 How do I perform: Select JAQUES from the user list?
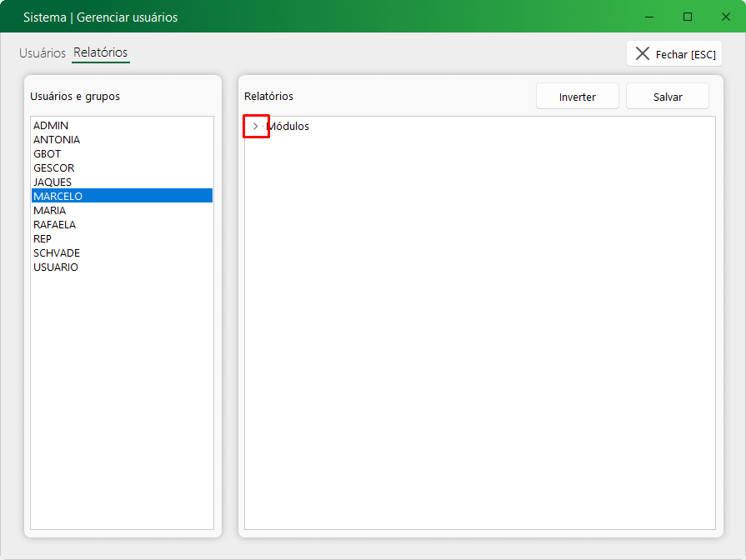(53, 182)
